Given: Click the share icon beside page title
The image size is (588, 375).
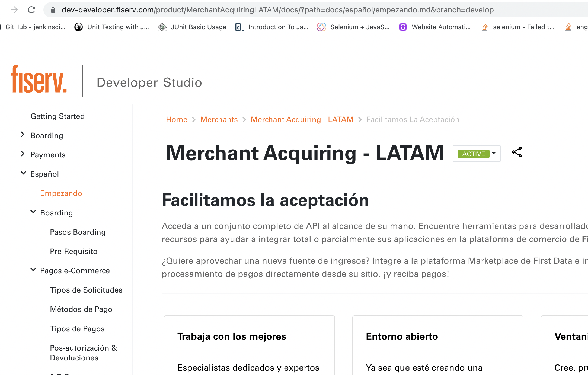Looking at the screenshot, I should [x=517, y=152].
